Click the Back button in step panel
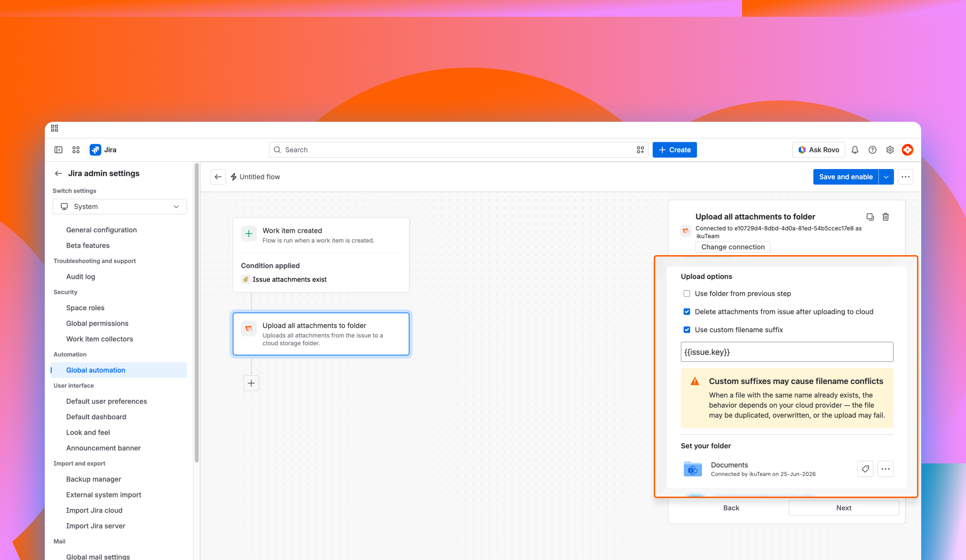This screenshot has height=560, width=966. point(731,508)
